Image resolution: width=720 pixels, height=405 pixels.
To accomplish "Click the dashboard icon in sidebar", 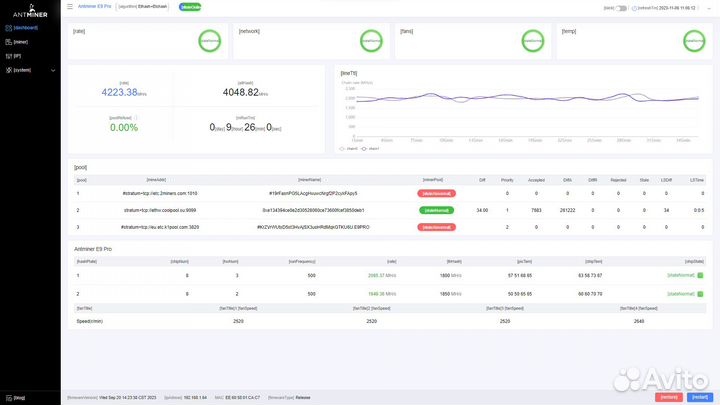I will tap(9, 28).
